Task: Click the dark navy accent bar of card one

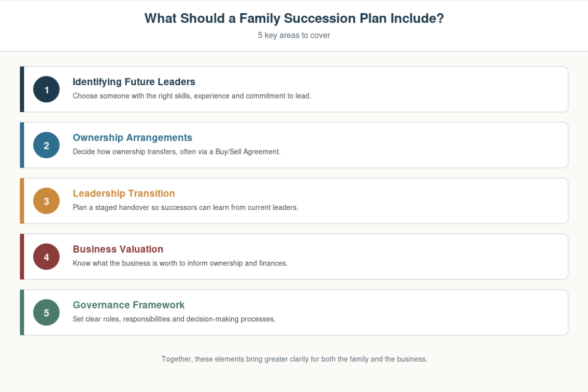Action: point(22,89)
